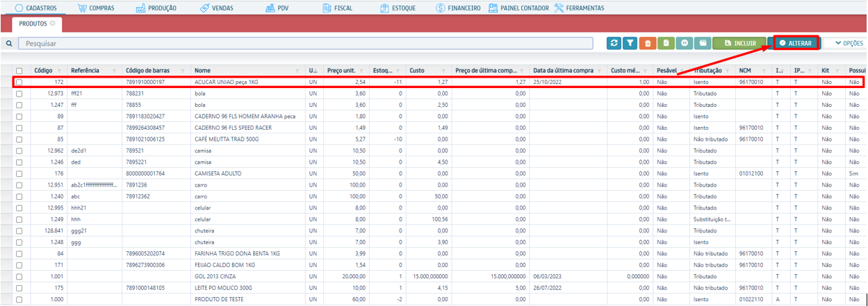Click NCM 01012100 cell
This screenshot has width=868, height=306.
(x=751, y=173)
